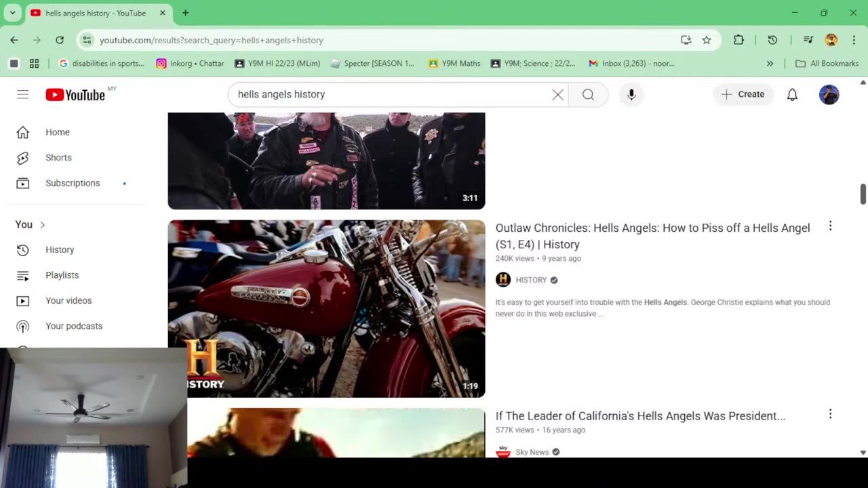
Task: Open the Outlaw Chronicles Hells Angels video title
Action: click(x=652, y=236)
